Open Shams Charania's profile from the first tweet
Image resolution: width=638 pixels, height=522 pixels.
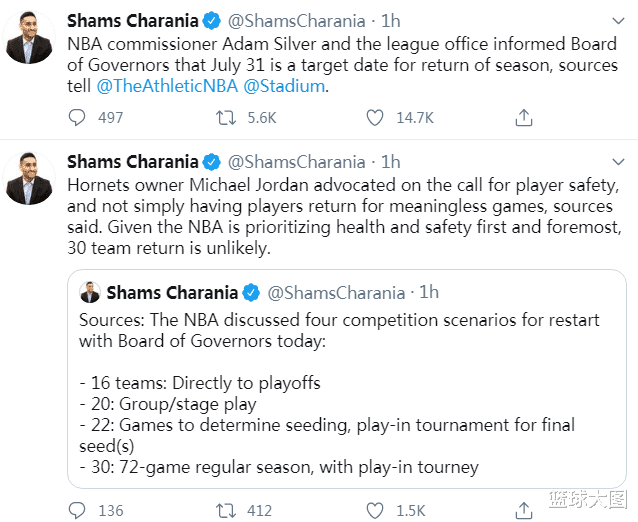click(131, 21)
